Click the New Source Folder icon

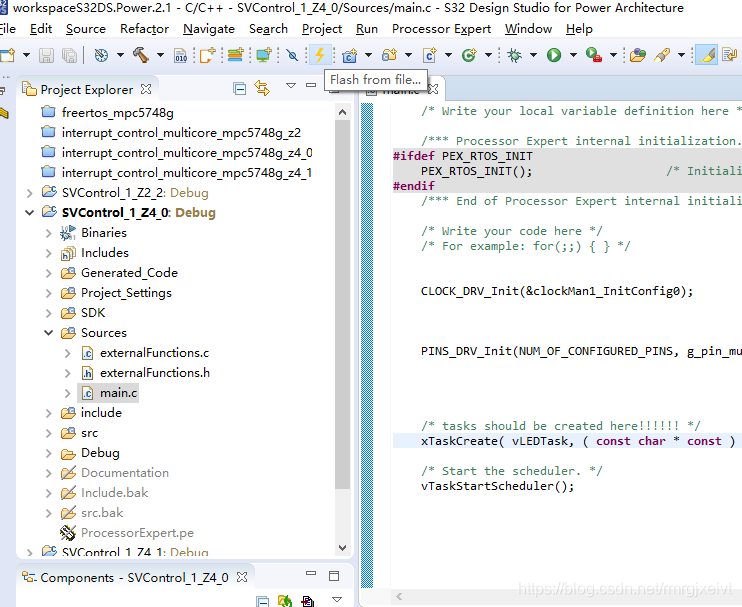(x=389, y=55)
